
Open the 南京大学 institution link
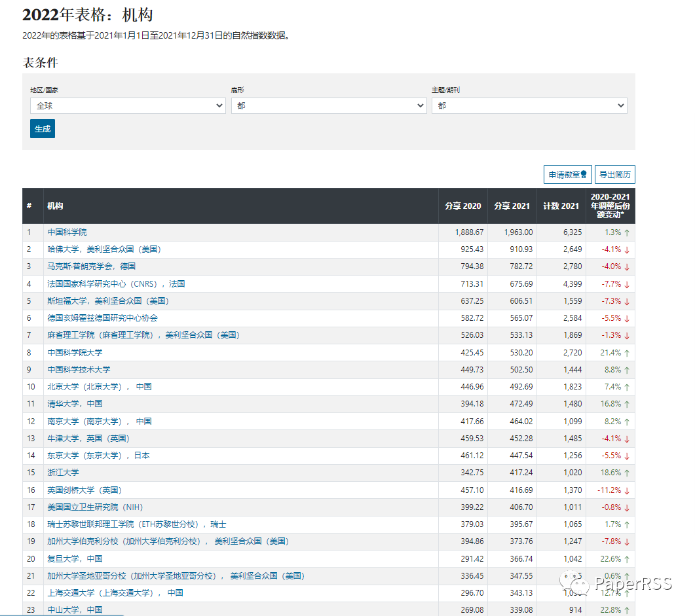(x=100, y=421)
